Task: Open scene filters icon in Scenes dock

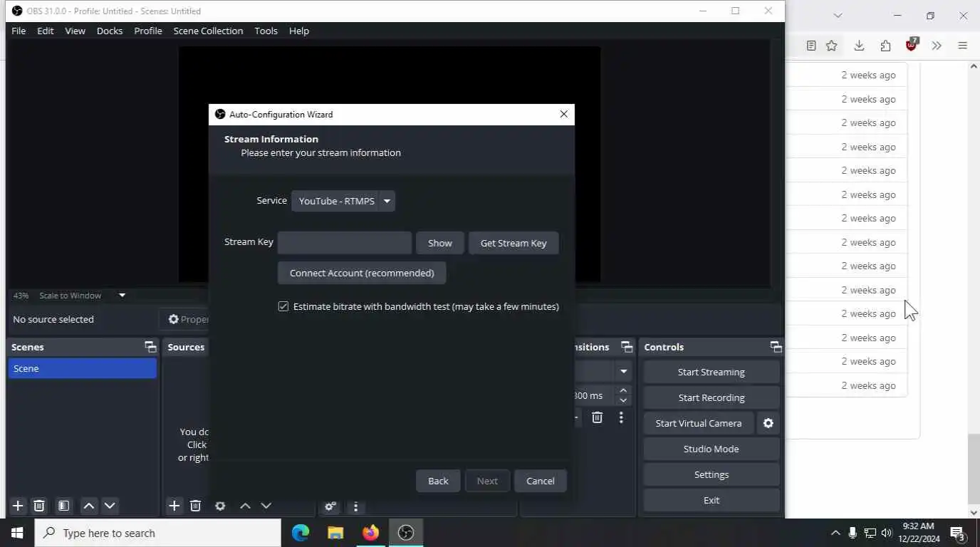Action: coord(63,506)
